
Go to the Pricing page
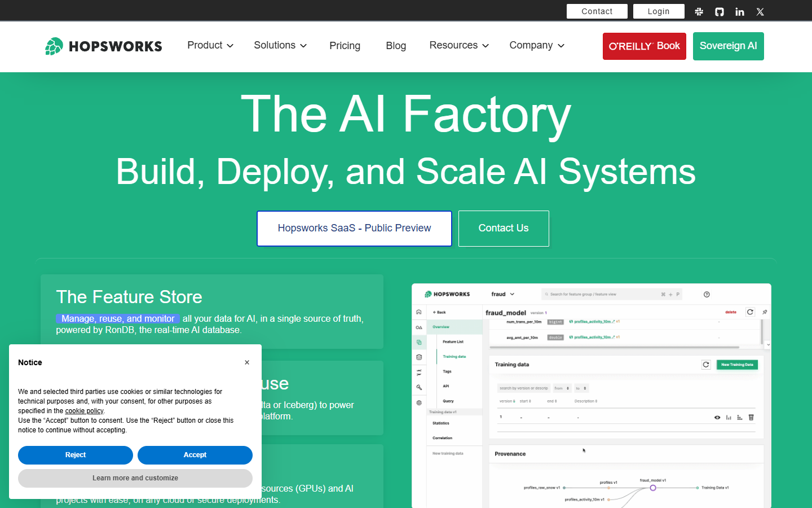point(345,46)
